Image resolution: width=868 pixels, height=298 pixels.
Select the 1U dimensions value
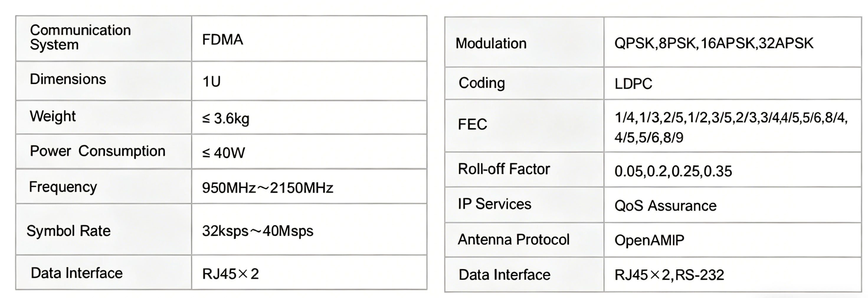[x=211, y=82]
